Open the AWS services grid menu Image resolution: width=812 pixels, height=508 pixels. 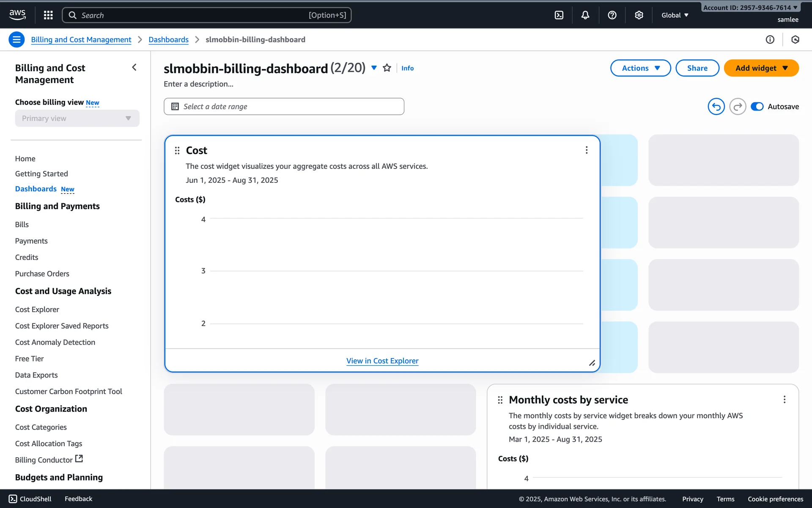48,15
